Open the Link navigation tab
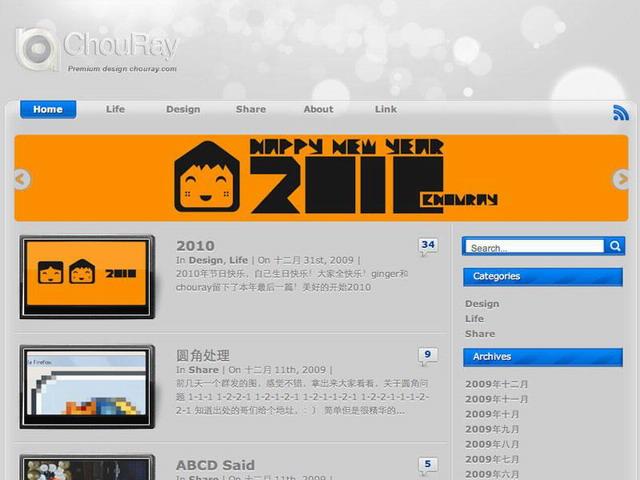Viewport: 640px width, 480px height. (x=386, y=109)
